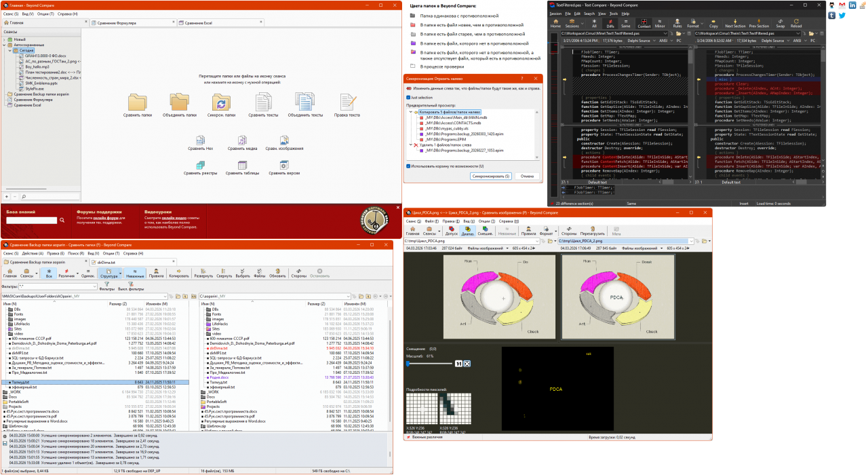Viewport: 868px width, 475px height.
Task: Toggle the 'Неважные' display button in folder compare
Action: pos(135,273)
